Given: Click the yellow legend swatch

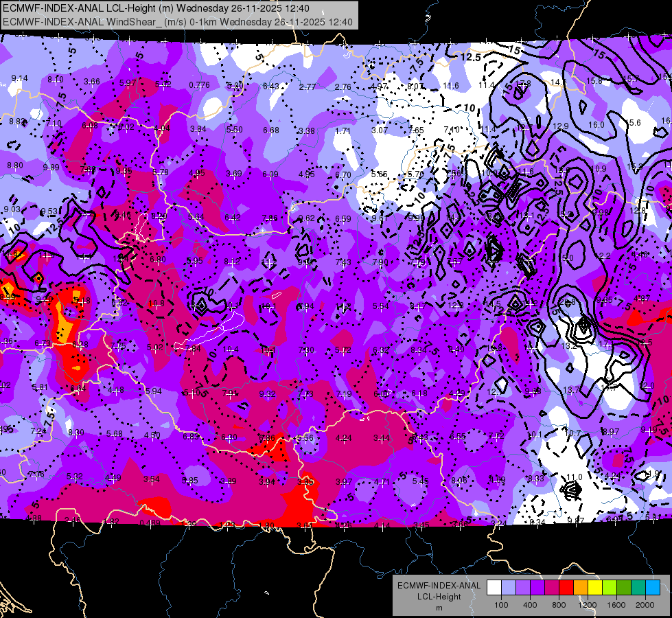Looking at the screenshot, I should click(595, 588).
